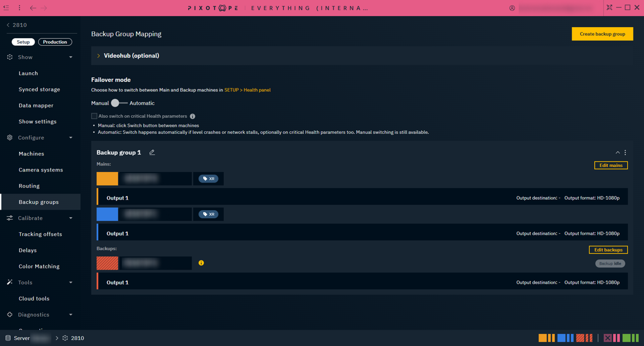Image resolution: width=644 pixels, height=346 pixels.
Task: Click the Edit backups button
Action: tap(608, 250)
